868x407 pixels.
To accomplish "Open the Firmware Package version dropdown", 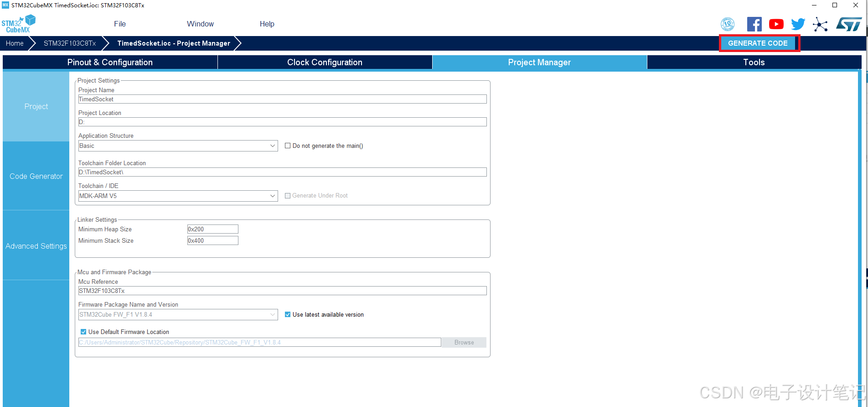I will [178, 314].
